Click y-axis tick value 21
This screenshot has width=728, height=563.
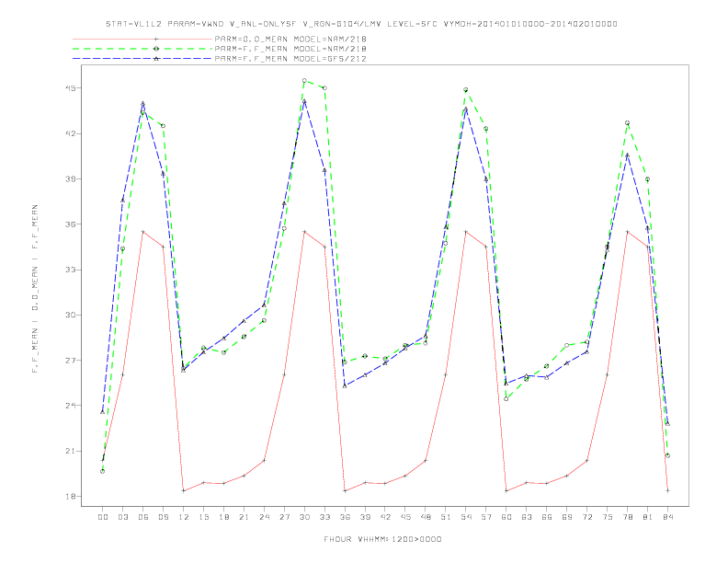click(x=70, y=451)
